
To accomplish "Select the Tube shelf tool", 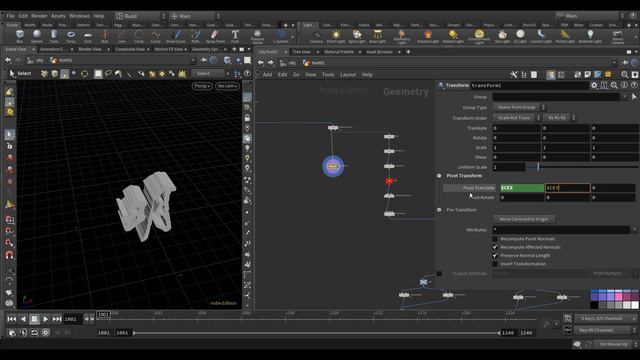I will click(x=54, y=36).
